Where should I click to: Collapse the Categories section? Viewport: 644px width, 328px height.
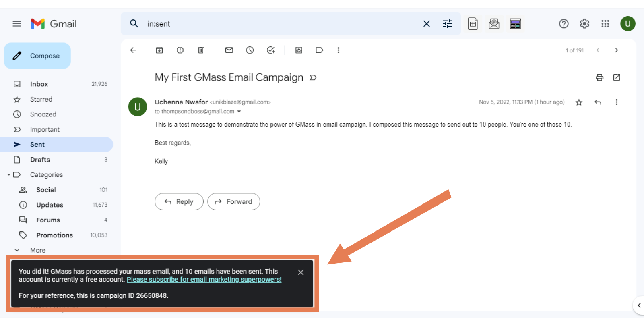[x=9, y=175]
